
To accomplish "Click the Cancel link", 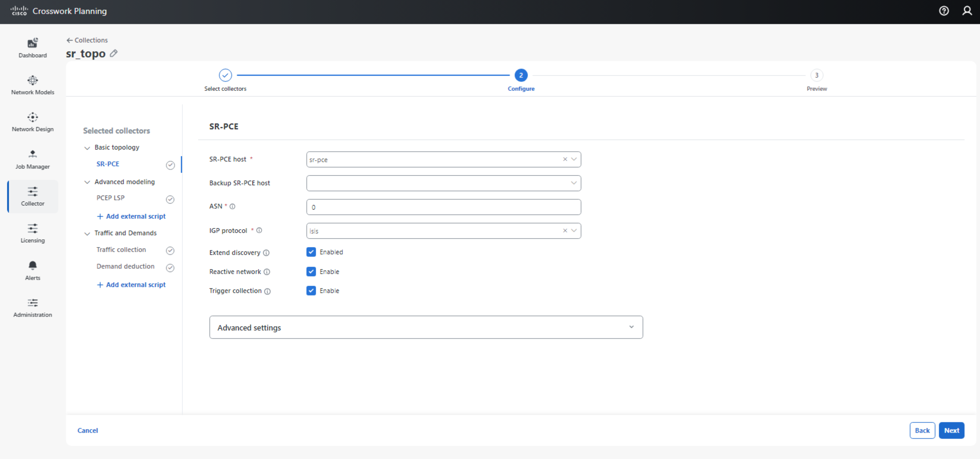I will point(88,430).
